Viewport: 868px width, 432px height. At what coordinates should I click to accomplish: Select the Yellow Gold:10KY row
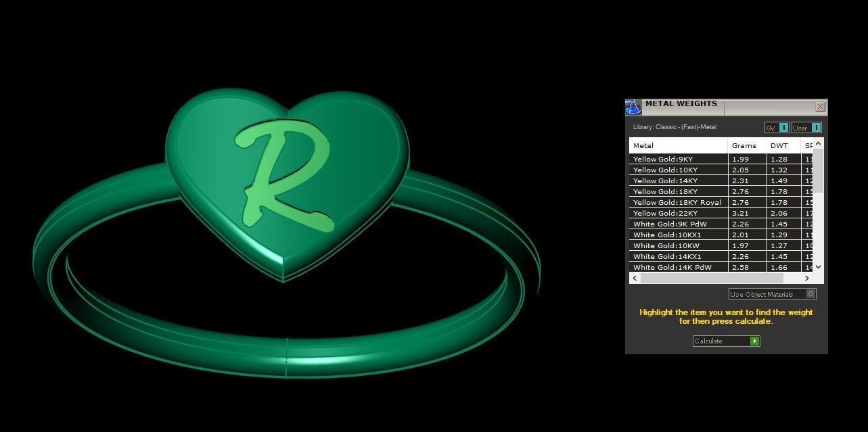pos(721,170)
